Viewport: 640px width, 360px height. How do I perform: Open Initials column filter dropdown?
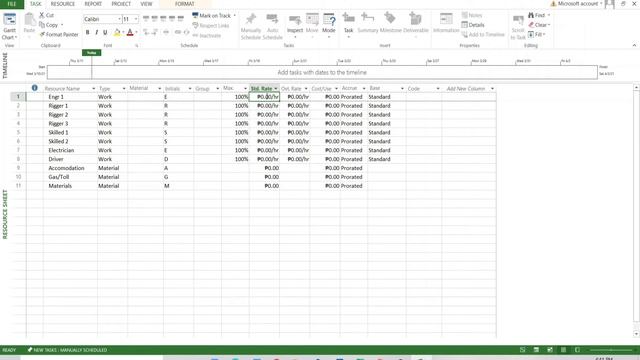click(x=190, y=89)
